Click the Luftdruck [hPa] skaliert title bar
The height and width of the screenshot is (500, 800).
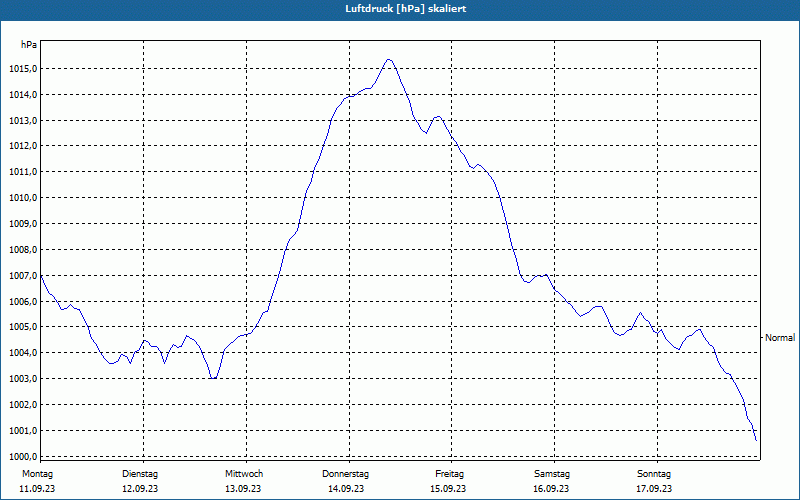(400, 10)
